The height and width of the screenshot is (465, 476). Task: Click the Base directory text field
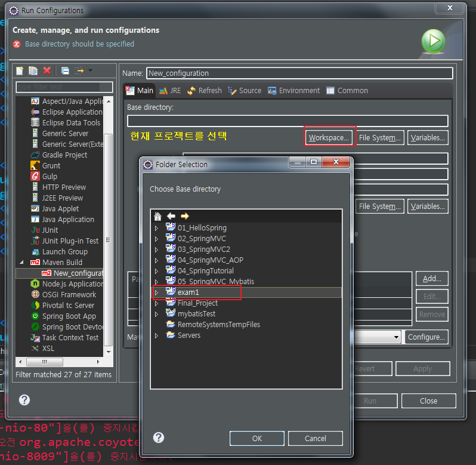pos(288,121)
